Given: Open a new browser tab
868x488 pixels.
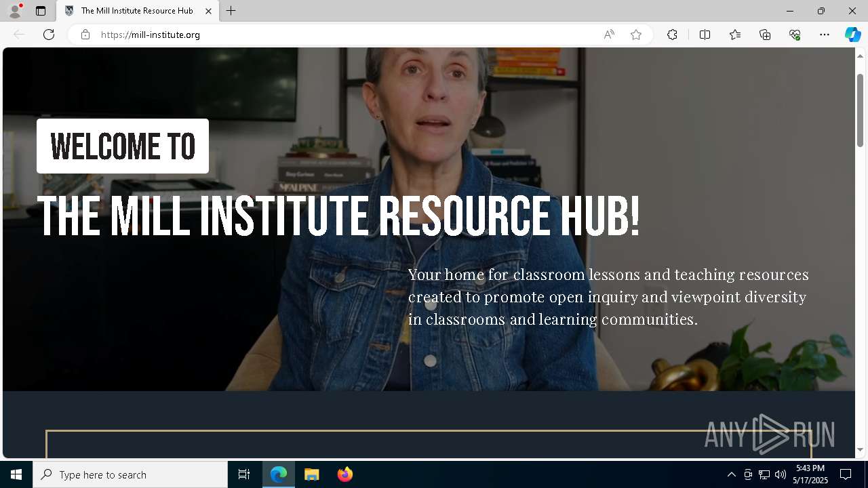Looking at the screenshot, I should click(231, 11).
